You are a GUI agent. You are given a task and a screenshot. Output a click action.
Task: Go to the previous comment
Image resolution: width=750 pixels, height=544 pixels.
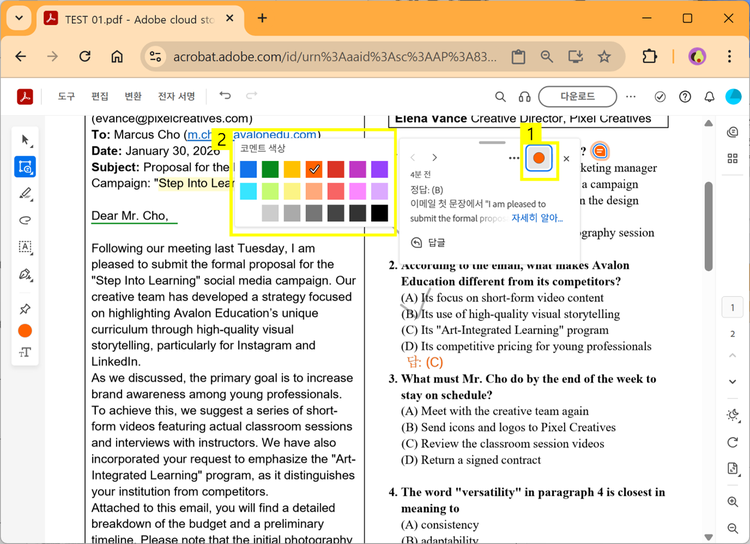pos(413,157)
